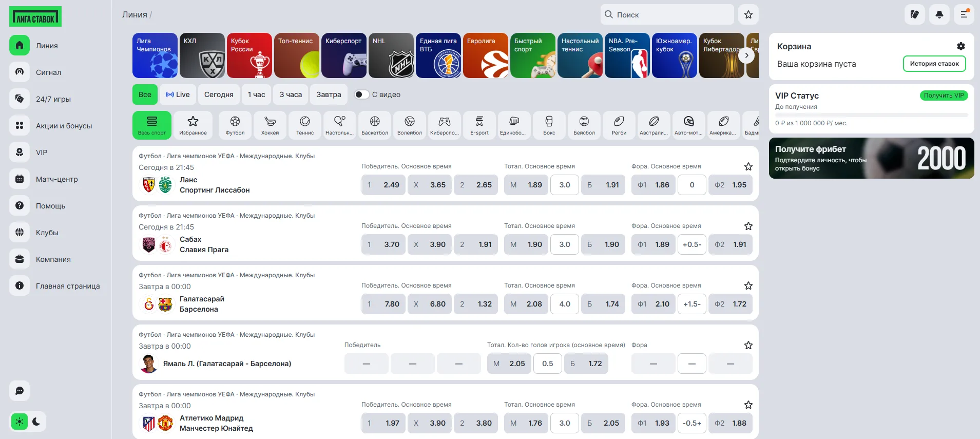Open the support chat bubble icon

(x=20, y=391)
